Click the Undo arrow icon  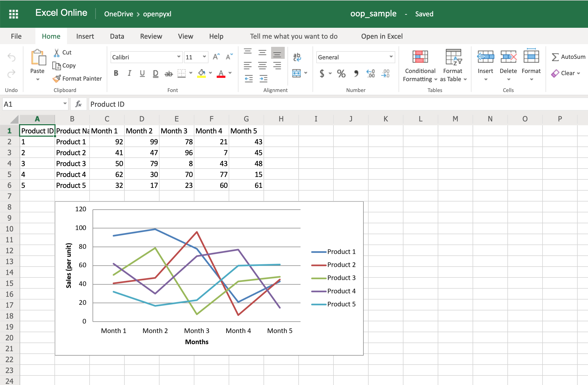(x=11, y=57)
